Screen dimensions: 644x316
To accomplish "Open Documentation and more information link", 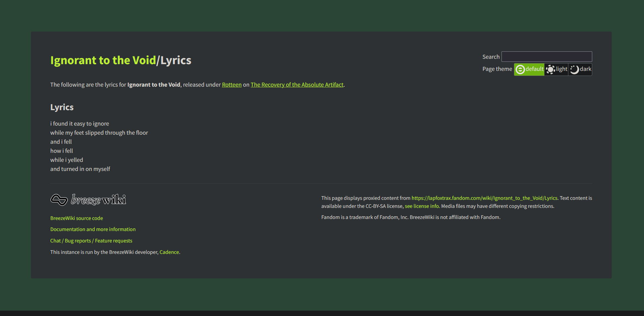I will click(93, 229).
